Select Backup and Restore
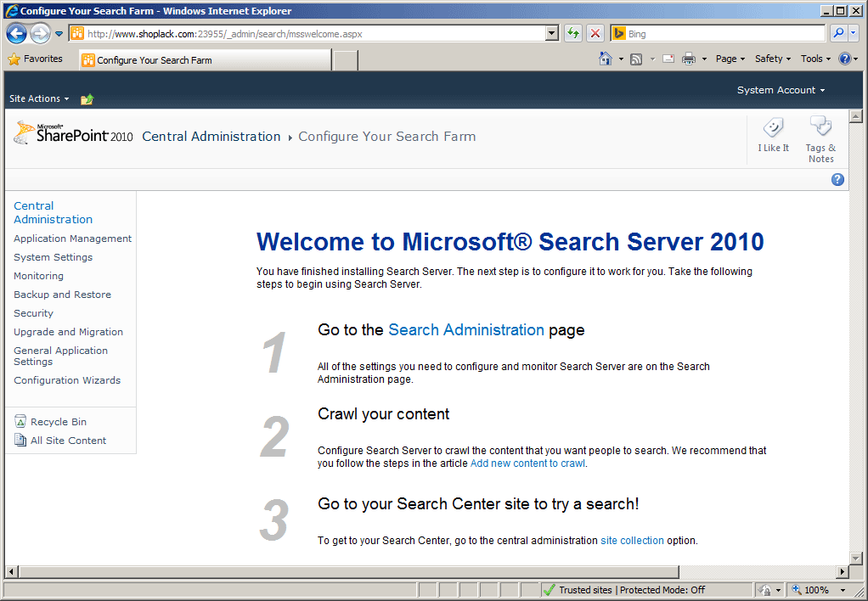868x601 pixels. (63, 295)
